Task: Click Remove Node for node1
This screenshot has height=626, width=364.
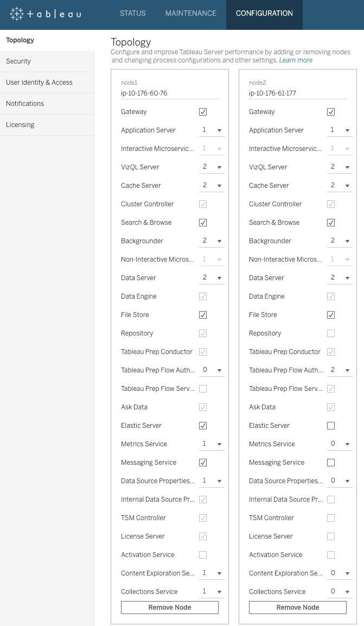Action: tap(170, 607)
